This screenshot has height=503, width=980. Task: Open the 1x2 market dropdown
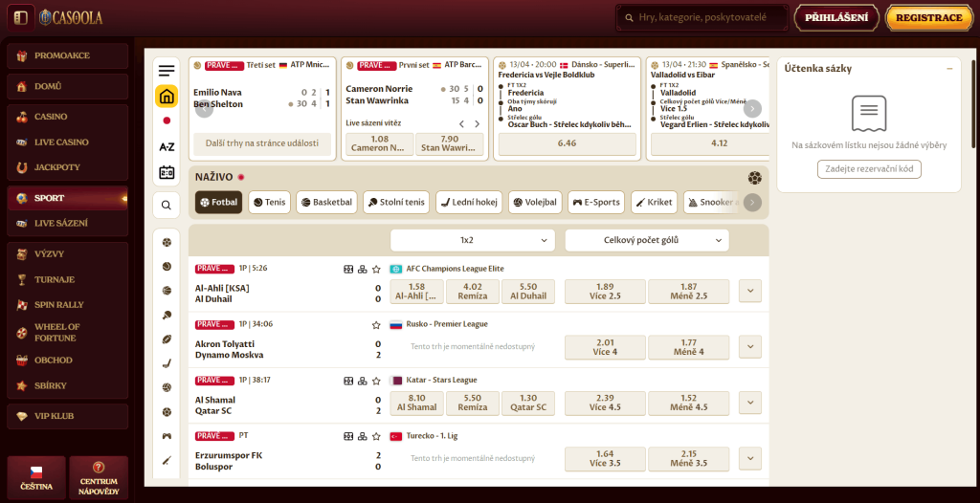pyautogui.click(x=472, y=240)
